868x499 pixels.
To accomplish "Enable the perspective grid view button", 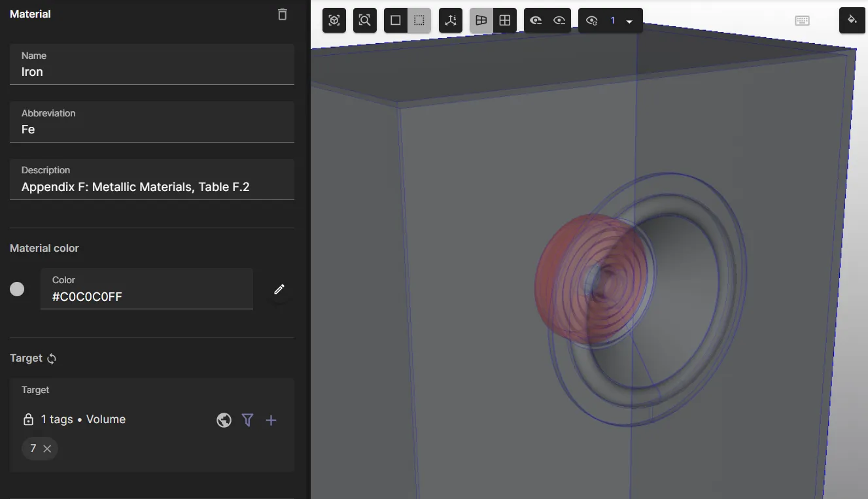I will click(481, 20).
